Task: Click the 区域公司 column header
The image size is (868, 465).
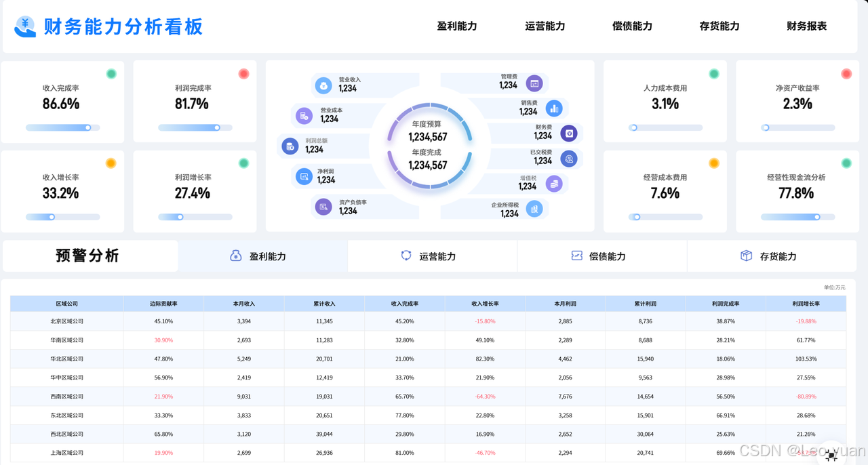Action: tap(66, 304)
